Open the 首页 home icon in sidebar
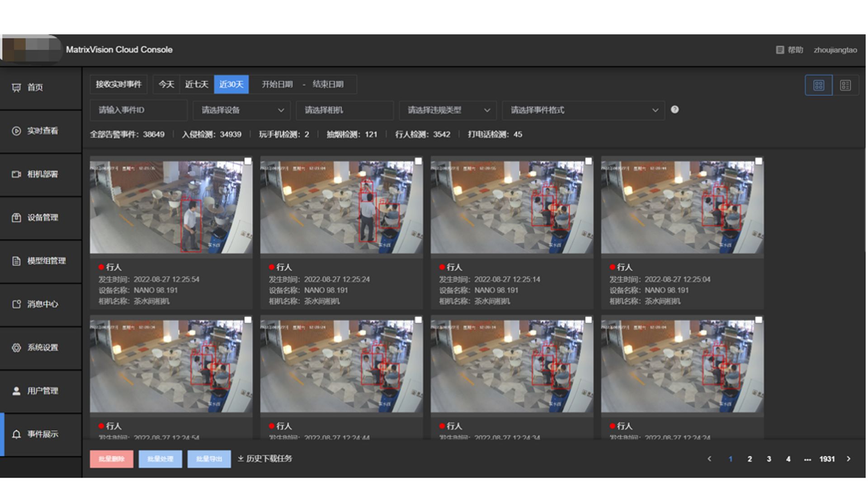 pyautogui.click(x=16, y=88)
